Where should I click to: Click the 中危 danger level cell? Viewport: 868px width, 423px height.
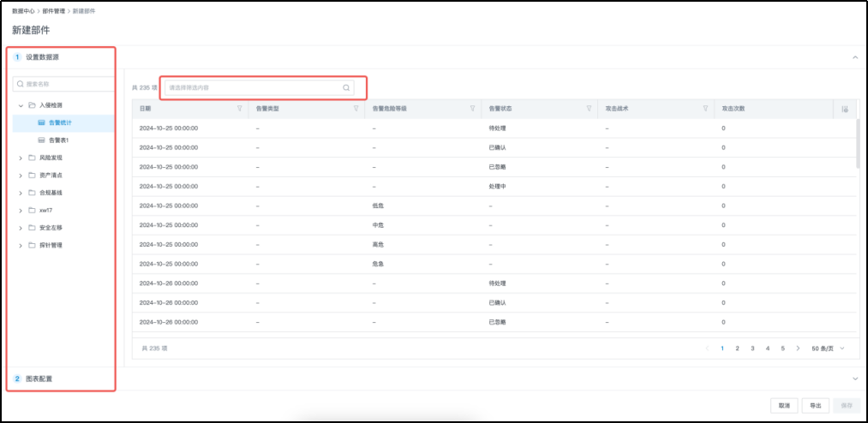[378, 225]
